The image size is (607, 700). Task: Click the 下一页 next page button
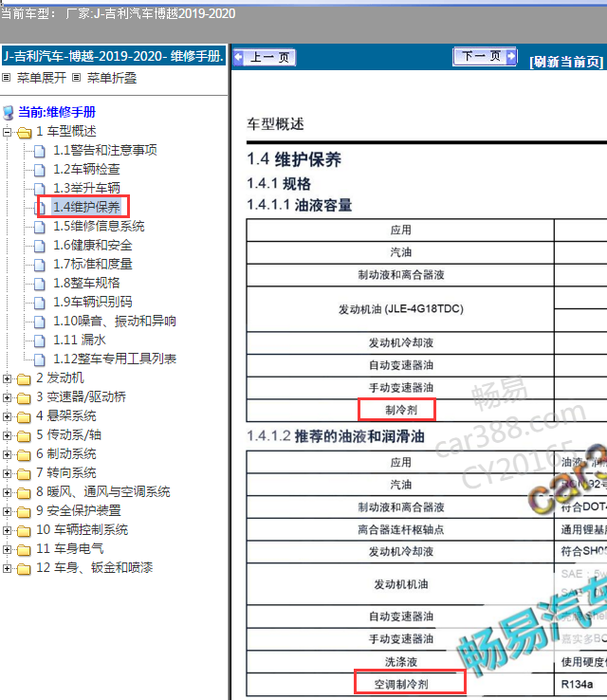click(486, 56)
